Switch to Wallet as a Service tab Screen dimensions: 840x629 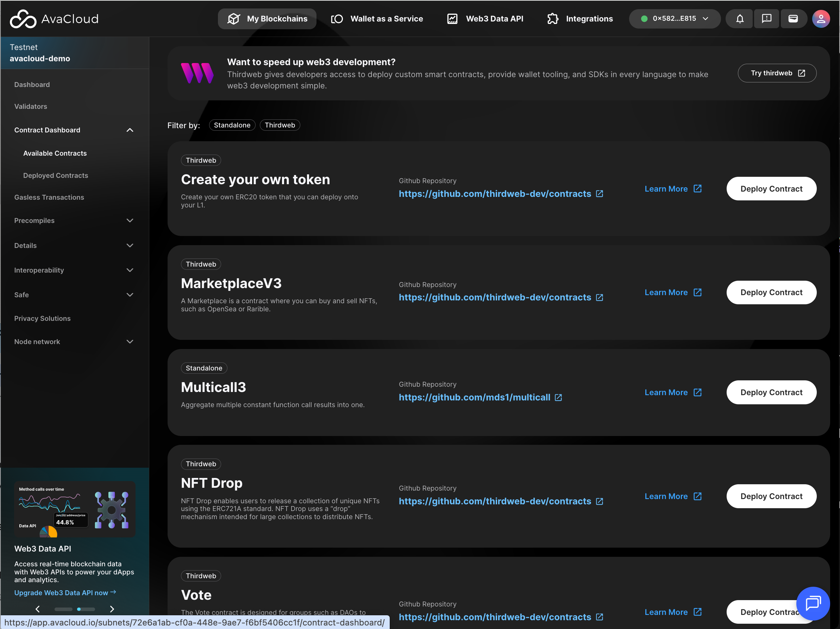[376, 19]
